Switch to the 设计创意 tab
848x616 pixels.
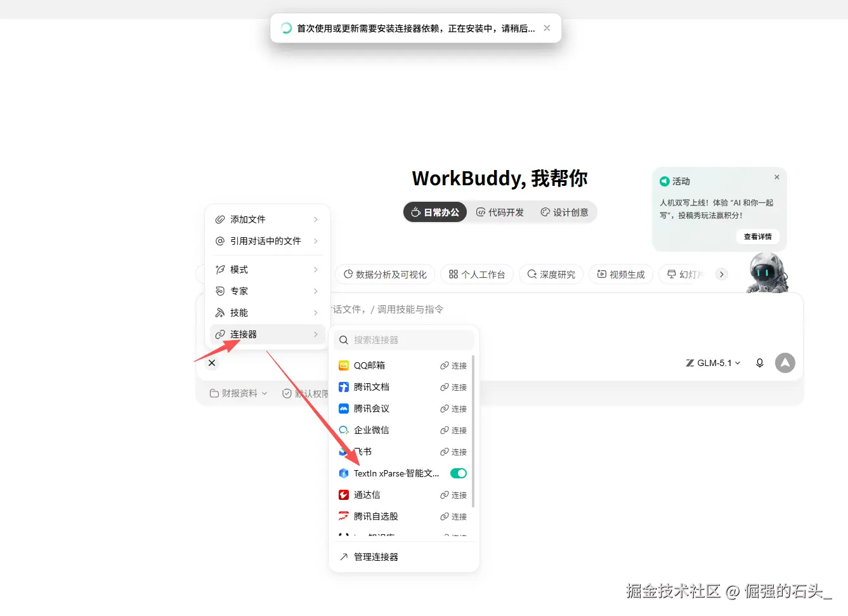(x=564, y=213)
